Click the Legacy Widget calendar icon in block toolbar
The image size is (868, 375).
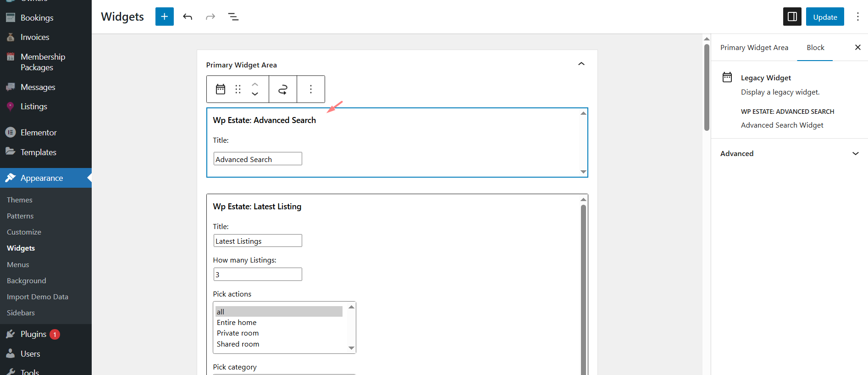pyautogui.click(x=221, y=89)
